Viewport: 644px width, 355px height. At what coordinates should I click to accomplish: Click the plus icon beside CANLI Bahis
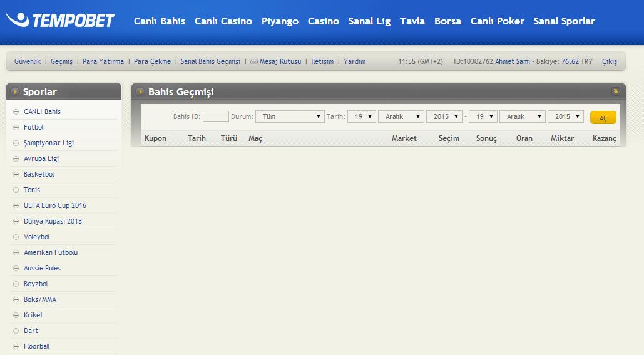coord(16,112)
